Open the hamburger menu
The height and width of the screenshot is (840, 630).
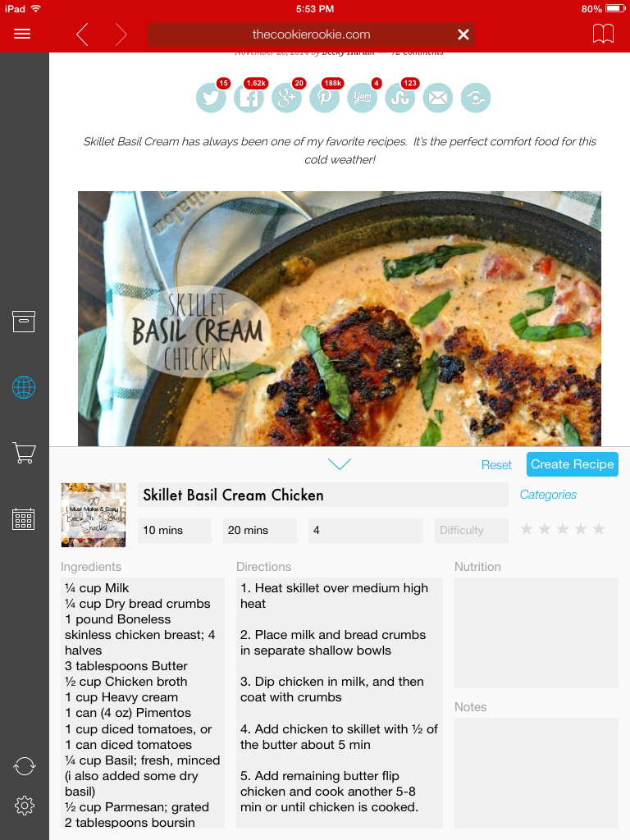pyautogui.click(x=22, y=34)
